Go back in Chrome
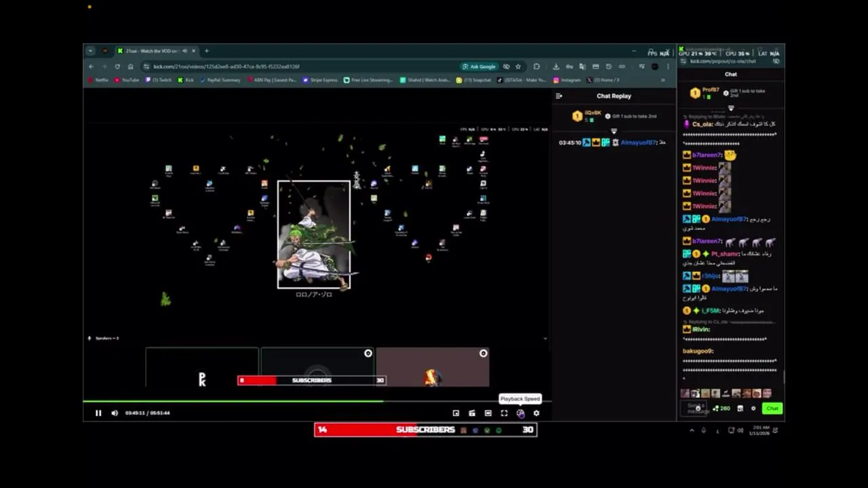The height and width of the screenshot is (488, 868). 91,66
